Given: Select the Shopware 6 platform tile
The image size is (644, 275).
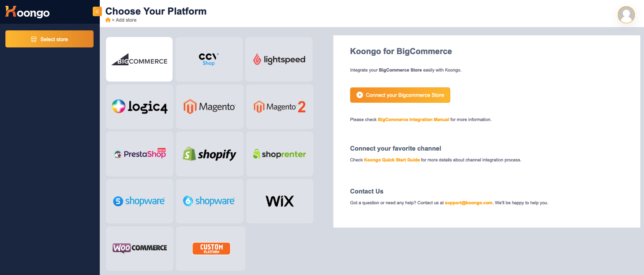Looking at the screenshot, I should (x=209, y=201).
